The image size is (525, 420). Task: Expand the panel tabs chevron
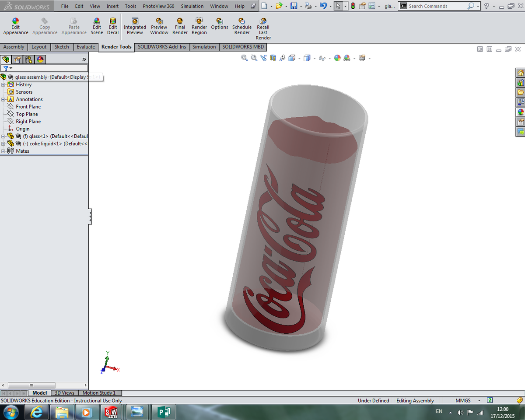(x=84, y=59)
